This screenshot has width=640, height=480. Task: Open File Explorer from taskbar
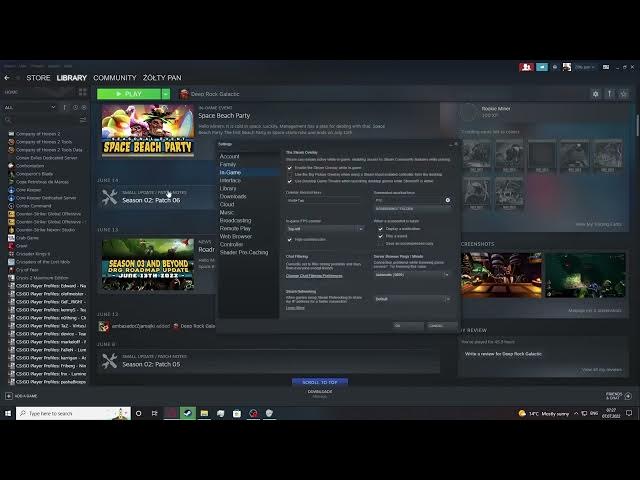[204, 413]
